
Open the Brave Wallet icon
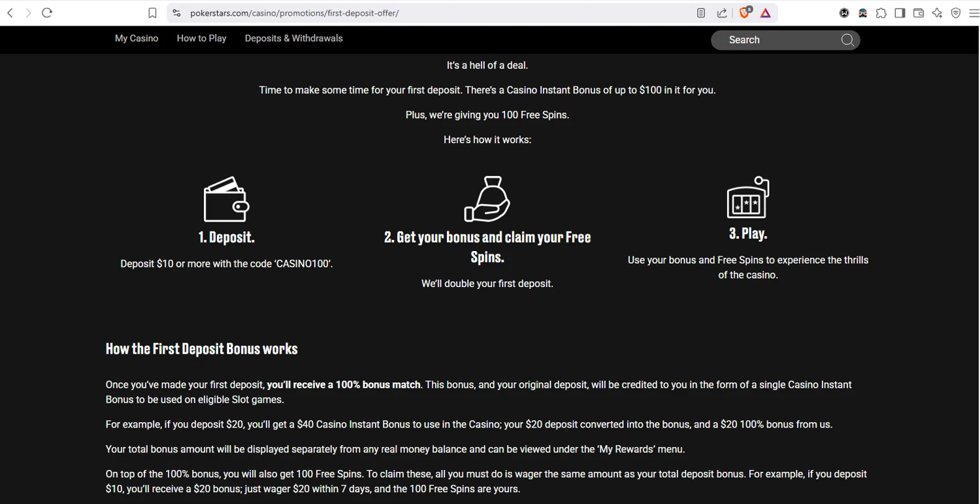[x=919, y=13]
